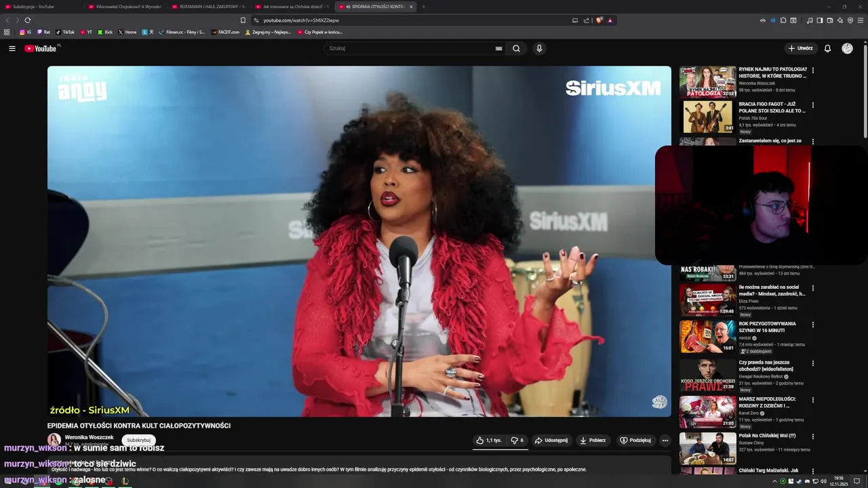Open YouTube notifications bell
Image resolution: width=868 pixels, height=488 pixels.
(x=827, y=48)
